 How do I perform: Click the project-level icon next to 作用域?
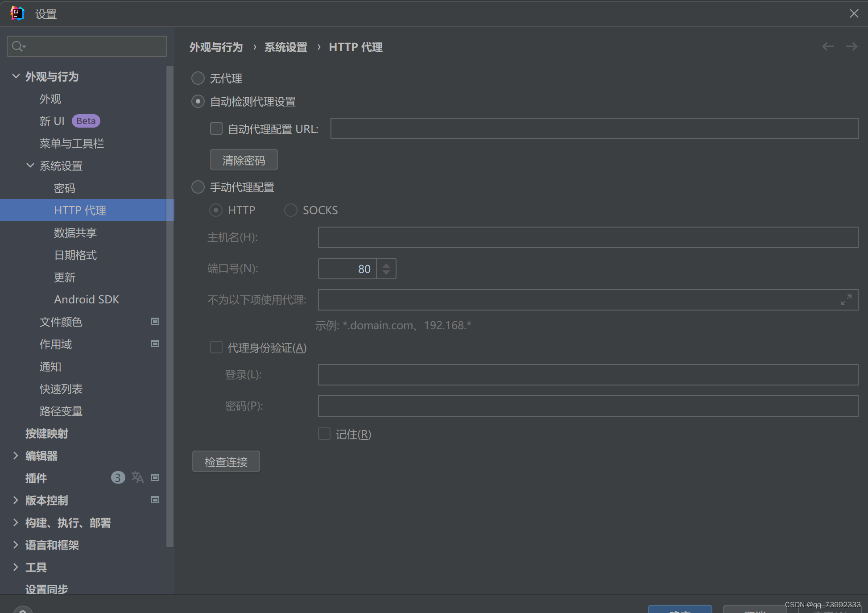coord(155,344)
